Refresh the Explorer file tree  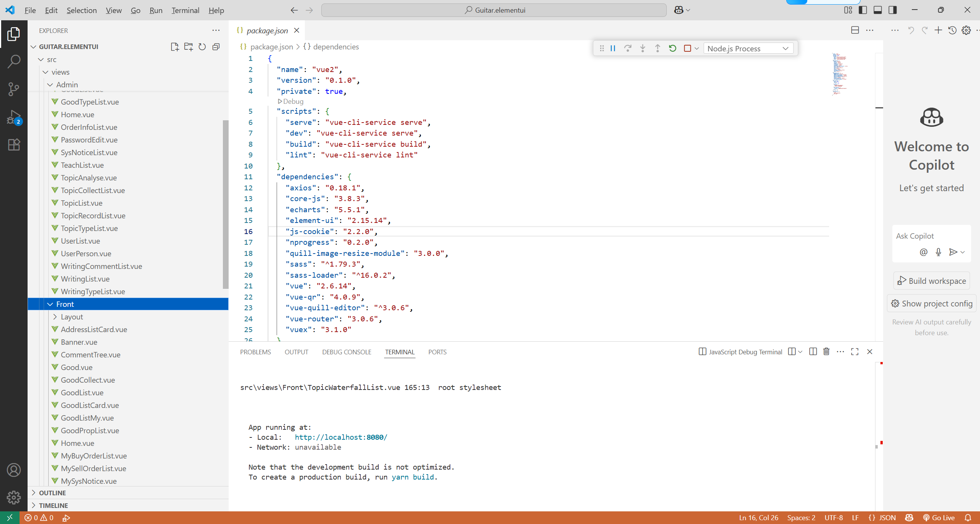(202, 47)
